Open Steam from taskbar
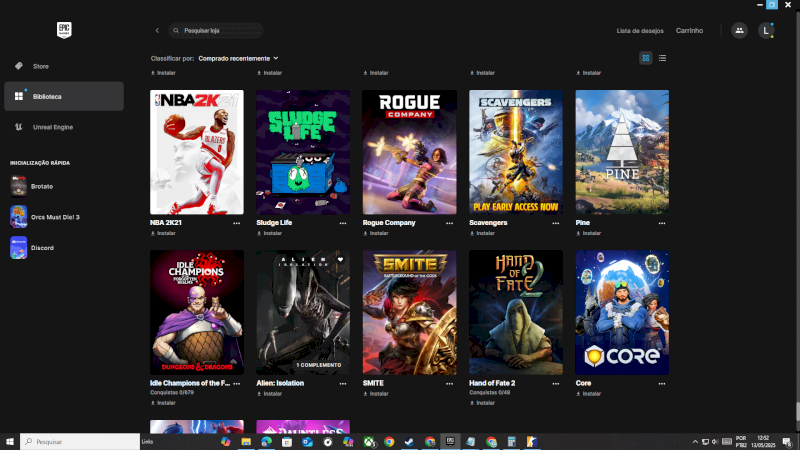The height and width of the screenshot is (450, 800). [x=409, y=441]
